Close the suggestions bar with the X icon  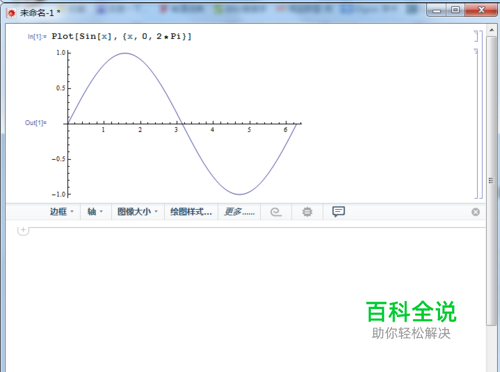(x=476, y=212)
